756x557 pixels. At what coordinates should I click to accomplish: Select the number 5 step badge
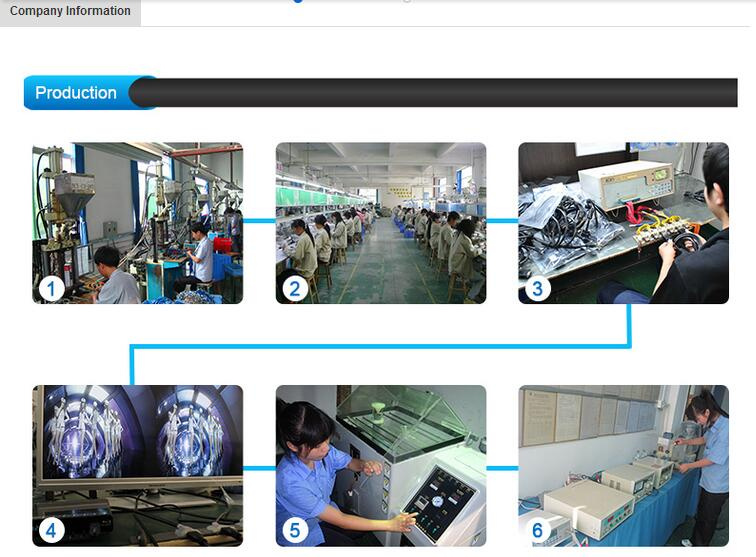[295, 530]
